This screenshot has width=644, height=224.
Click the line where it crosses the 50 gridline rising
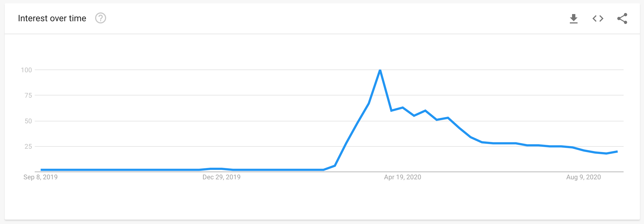pyautogui.click(x=358, y=121)
